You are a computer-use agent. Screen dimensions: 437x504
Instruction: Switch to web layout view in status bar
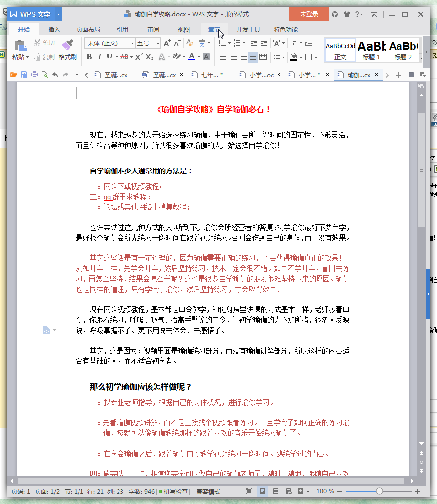pos(289,491)
